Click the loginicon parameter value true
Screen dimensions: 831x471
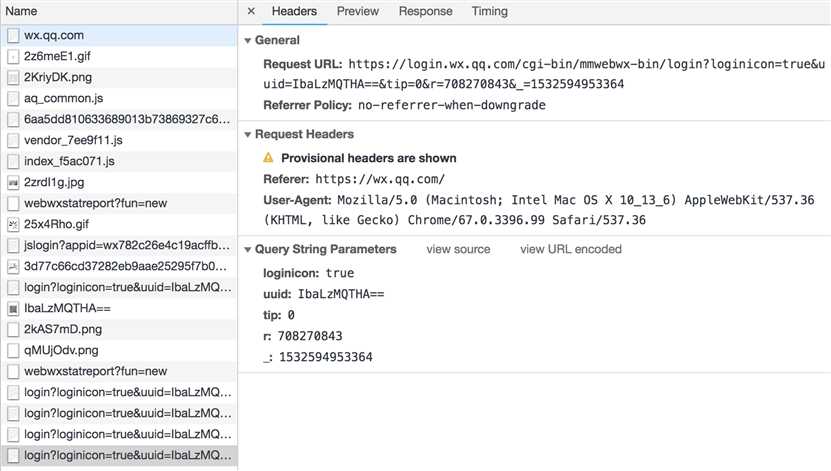[340, 273]
